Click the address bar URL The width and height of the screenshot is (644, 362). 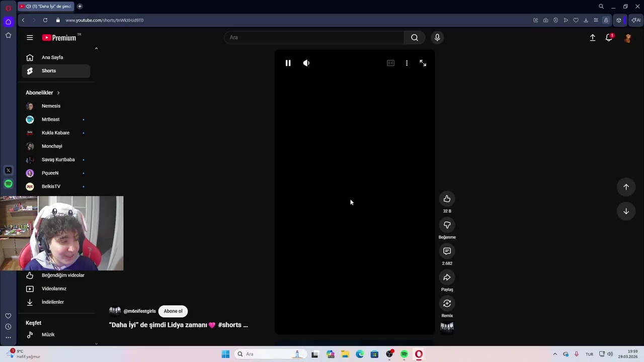pos(104,20)
